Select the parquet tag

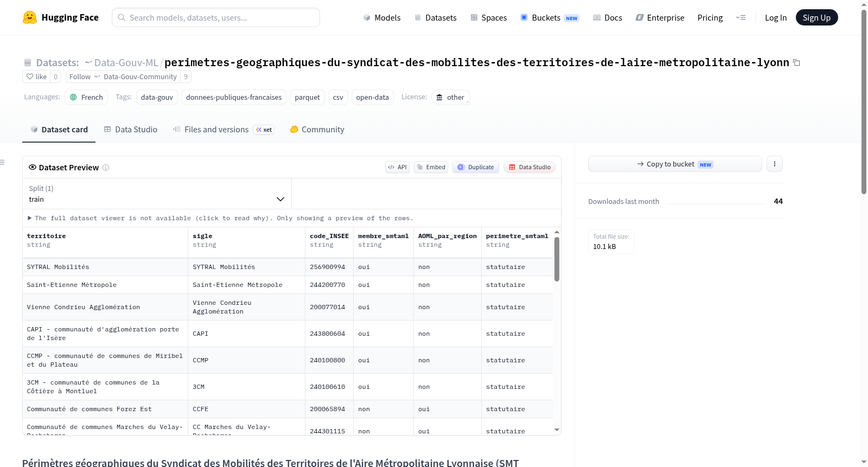[x=307, y=97]
